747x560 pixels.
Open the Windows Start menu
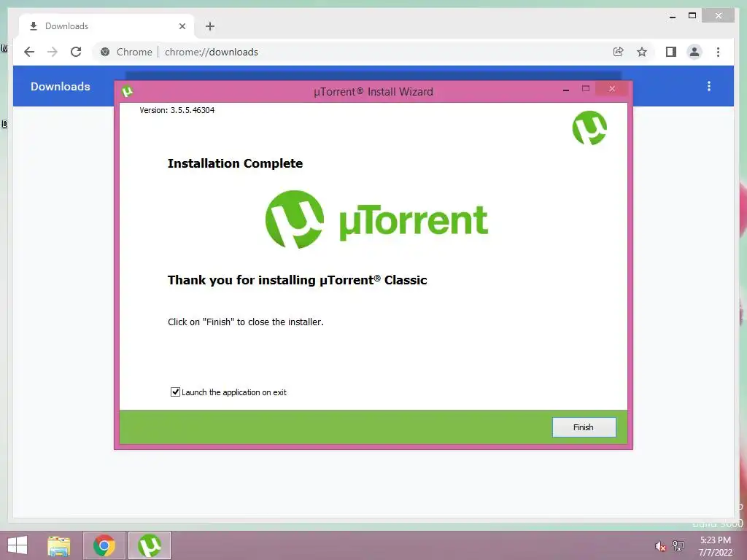(18, 545)
